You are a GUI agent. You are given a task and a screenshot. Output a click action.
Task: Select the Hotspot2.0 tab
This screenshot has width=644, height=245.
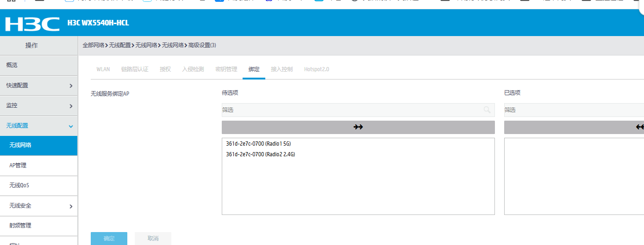pos(316,69)
